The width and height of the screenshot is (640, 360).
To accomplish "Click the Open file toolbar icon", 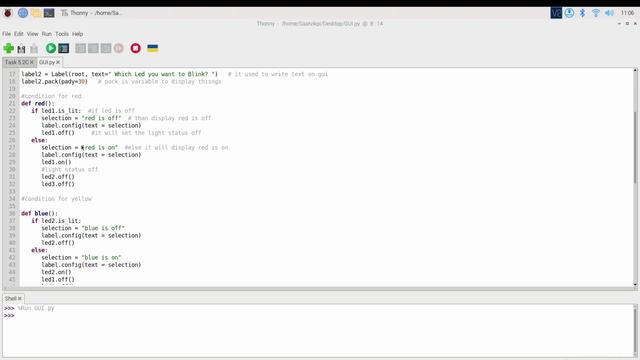I will [21, 49].
